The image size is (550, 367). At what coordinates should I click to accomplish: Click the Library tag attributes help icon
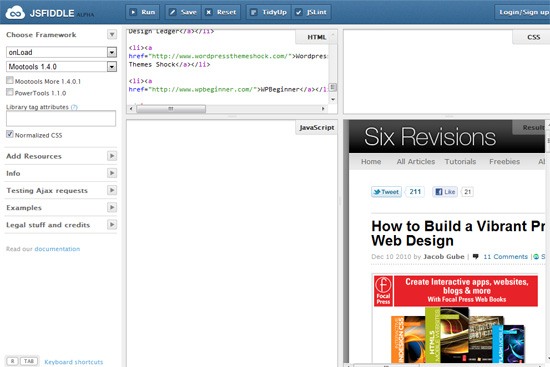tap(74, 107)
